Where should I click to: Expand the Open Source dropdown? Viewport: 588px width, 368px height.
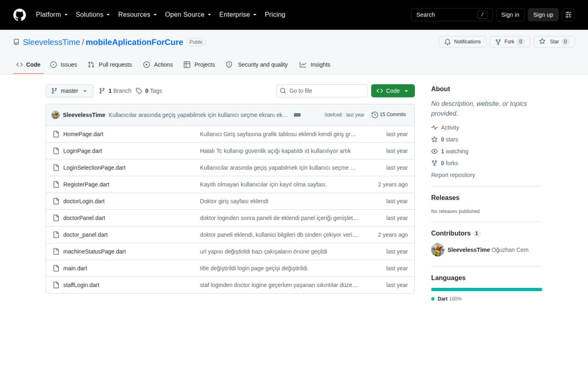coord(188,15)
